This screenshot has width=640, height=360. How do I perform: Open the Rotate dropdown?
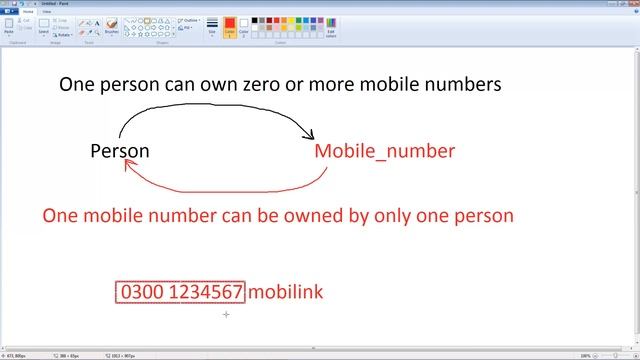tap(62, 35)
